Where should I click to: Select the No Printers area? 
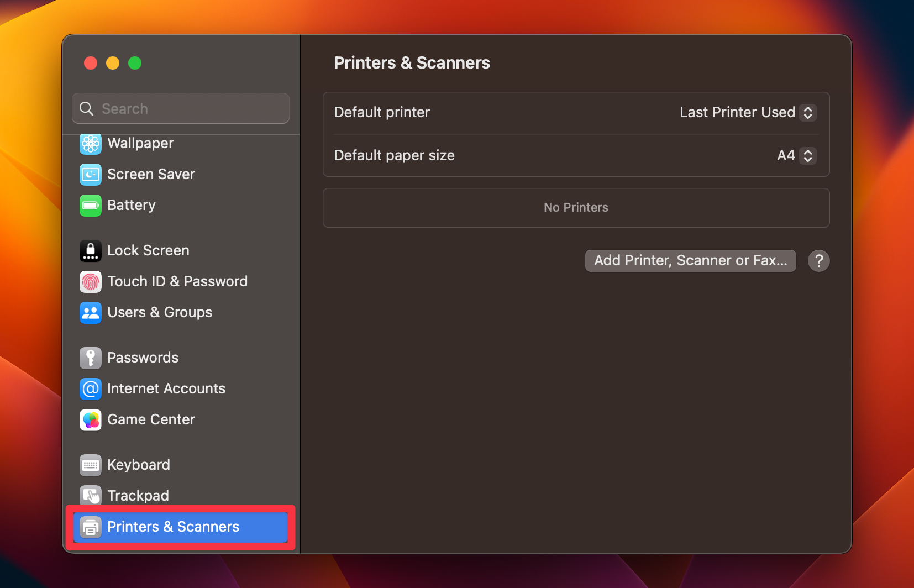(x=576, y=208)
